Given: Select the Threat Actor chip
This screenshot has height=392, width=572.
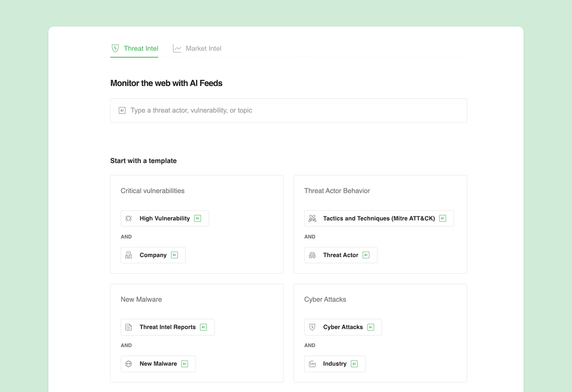Looking at the screenshot, I should coord(341,255).
